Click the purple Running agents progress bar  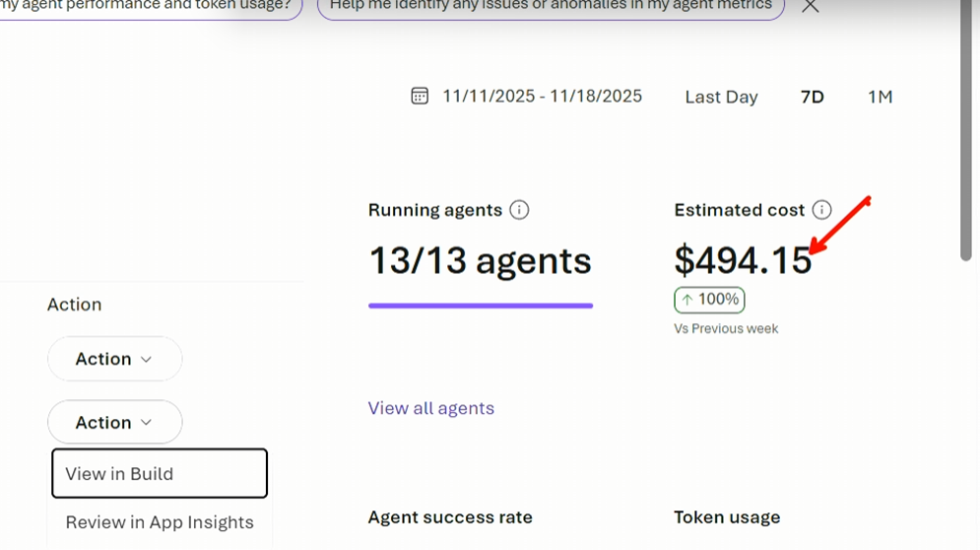point(480,306)
